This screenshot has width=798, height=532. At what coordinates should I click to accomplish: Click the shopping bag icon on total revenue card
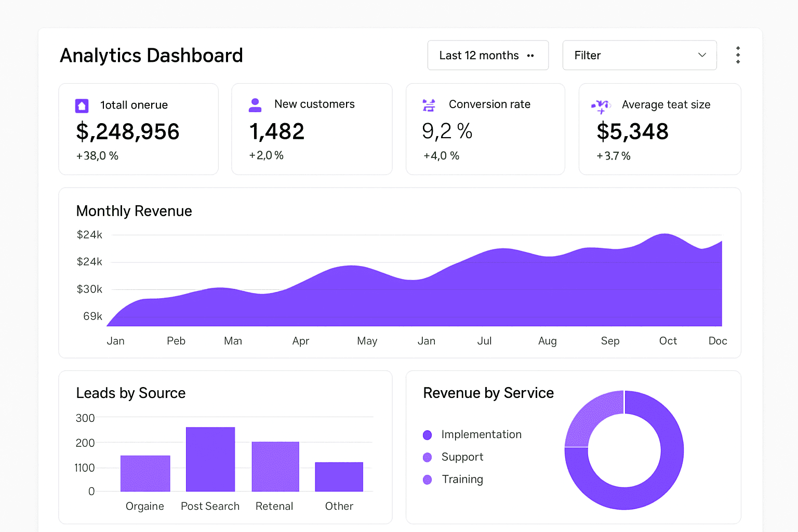tap(82, 105)
